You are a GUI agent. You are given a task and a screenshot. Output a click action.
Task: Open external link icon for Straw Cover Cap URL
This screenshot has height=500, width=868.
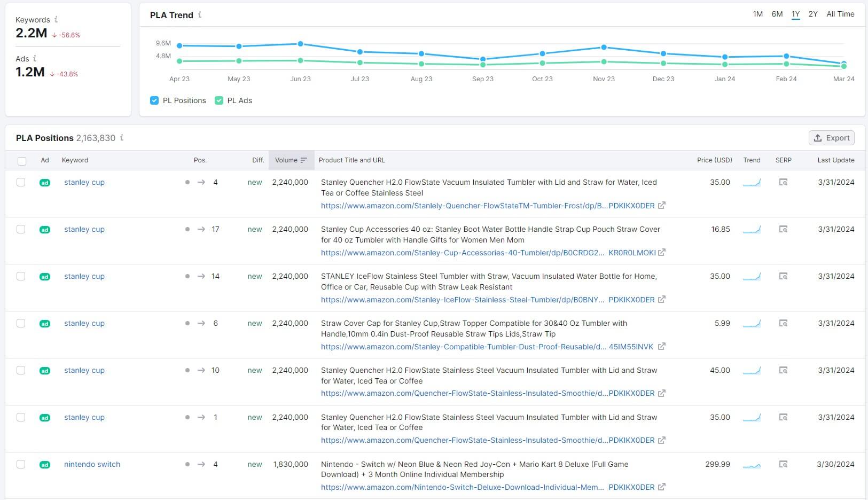662,346
